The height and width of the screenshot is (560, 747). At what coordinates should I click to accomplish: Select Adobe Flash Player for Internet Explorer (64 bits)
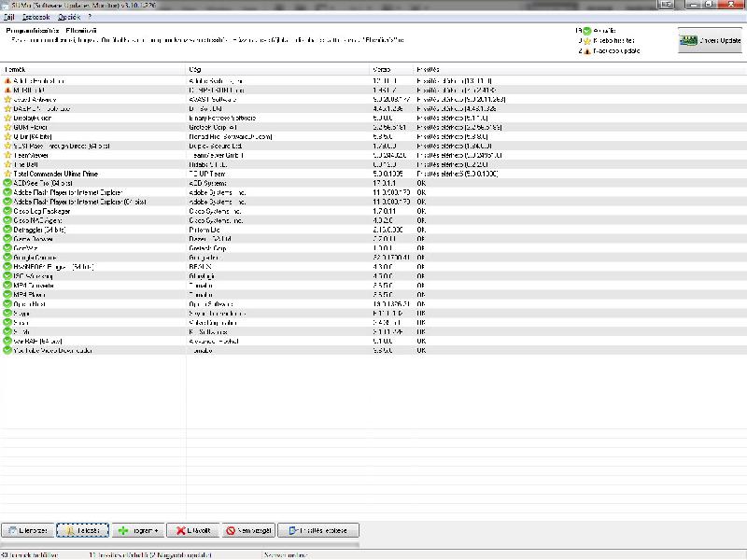pos(80,202)
